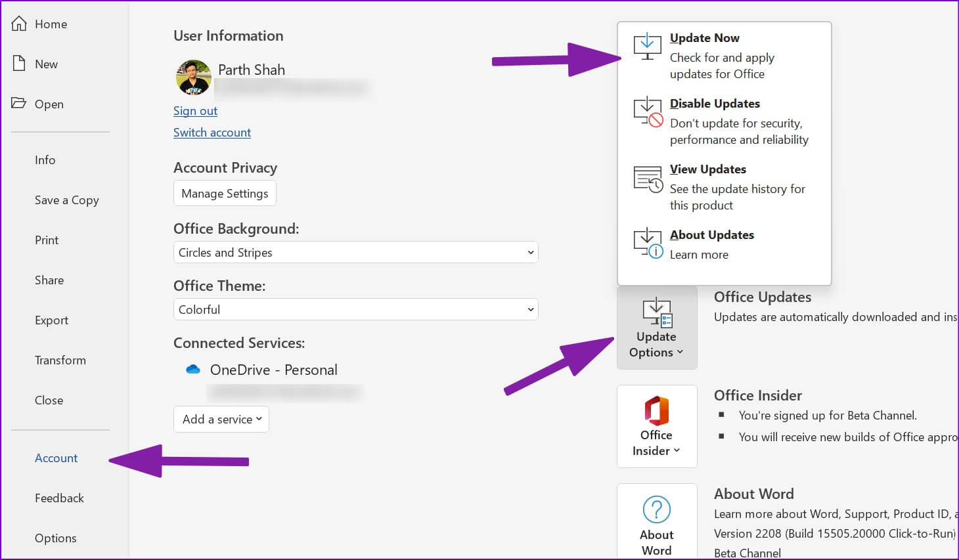Choose Close in the sidebar
This screenshot has height=560, width=959.
click(49, 400)
